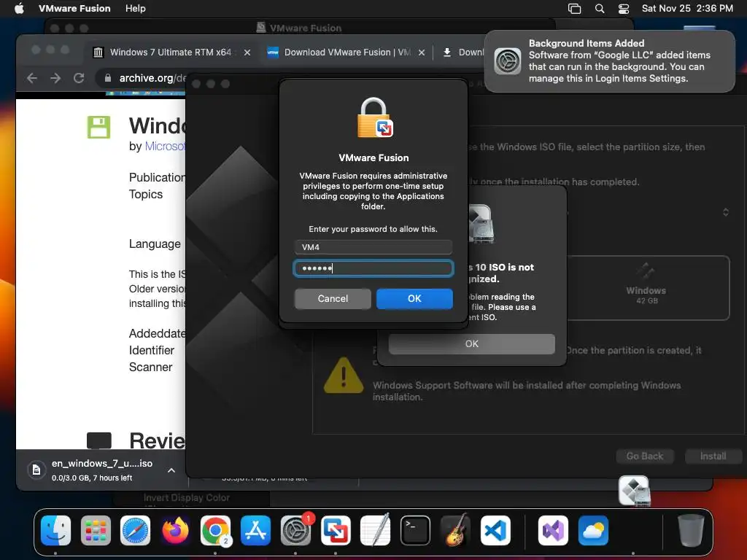Viewport: 747px width, 560px height.
Task: Open Spotlight search in menu bar
Action: (x=600, y=9)
